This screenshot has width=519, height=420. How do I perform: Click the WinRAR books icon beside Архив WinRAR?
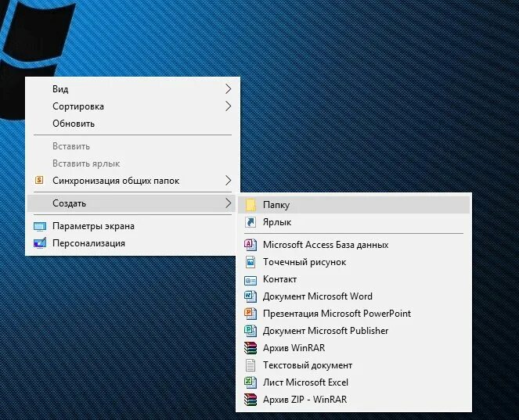coord(250,348)
